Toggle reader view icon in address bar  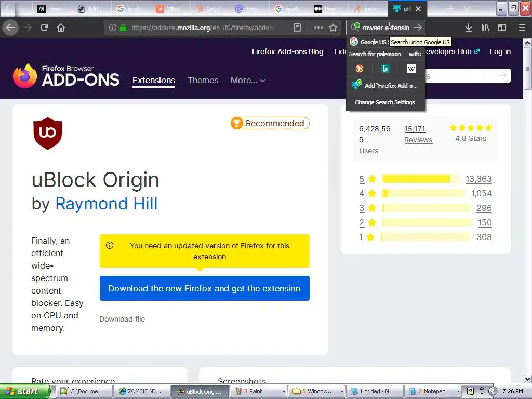(297, 28)
